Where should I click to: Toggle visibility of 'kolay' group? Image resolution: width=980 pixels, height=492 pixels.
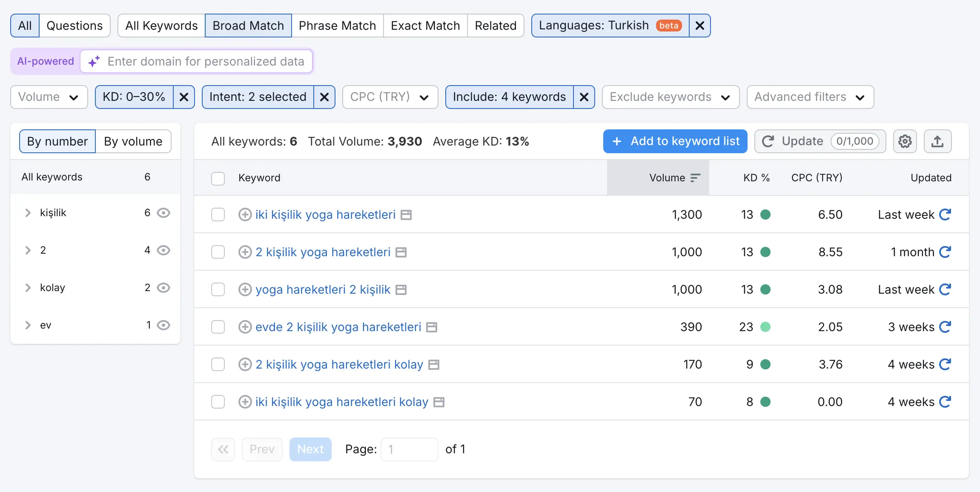click(x=163, y=288)
